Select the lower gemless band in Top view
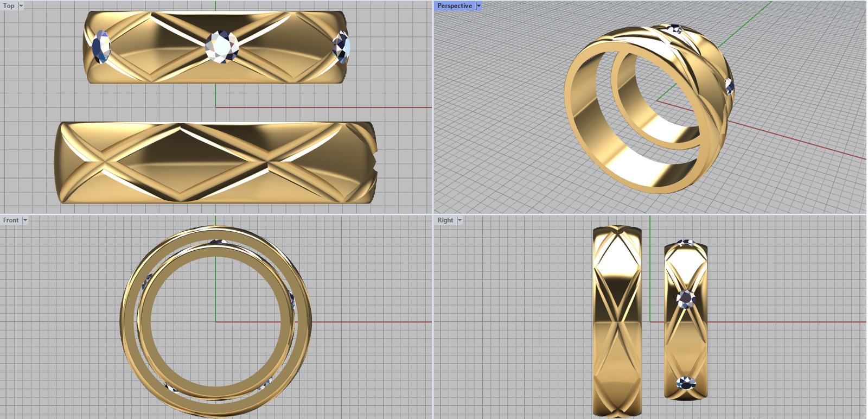The width and height of the screenshot is (868, 419). tap(217, 163)
